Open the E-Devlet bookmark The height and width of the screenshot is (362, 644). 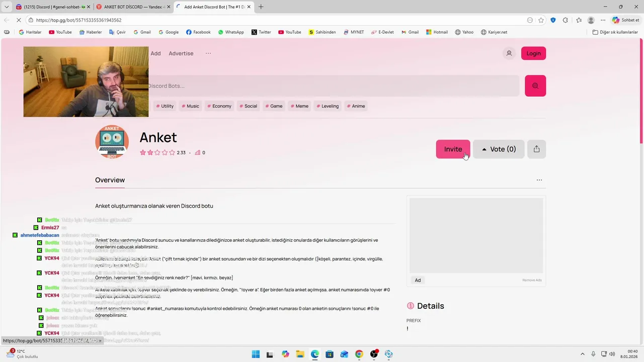click(x=382, y=32)
